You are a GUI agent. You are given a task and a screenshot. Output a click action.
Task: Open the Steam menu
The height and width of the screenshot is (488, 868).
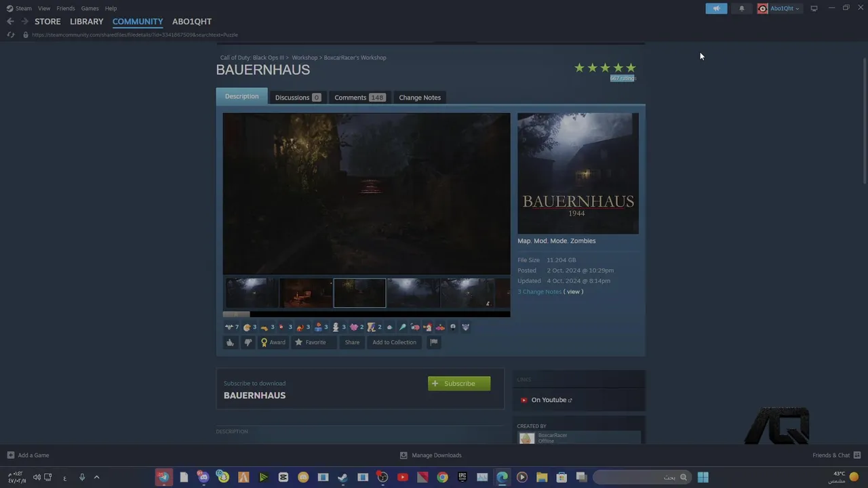(x=19, y=8)
